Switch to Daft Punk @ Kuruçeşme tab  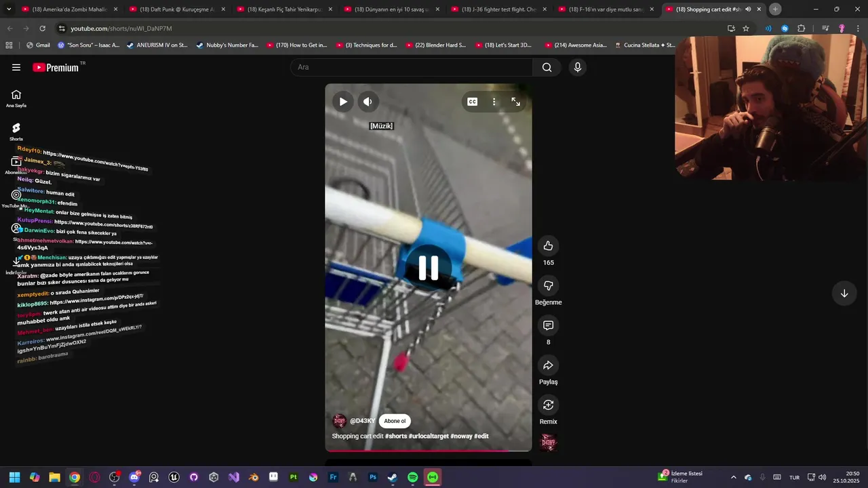pos(177,9)
